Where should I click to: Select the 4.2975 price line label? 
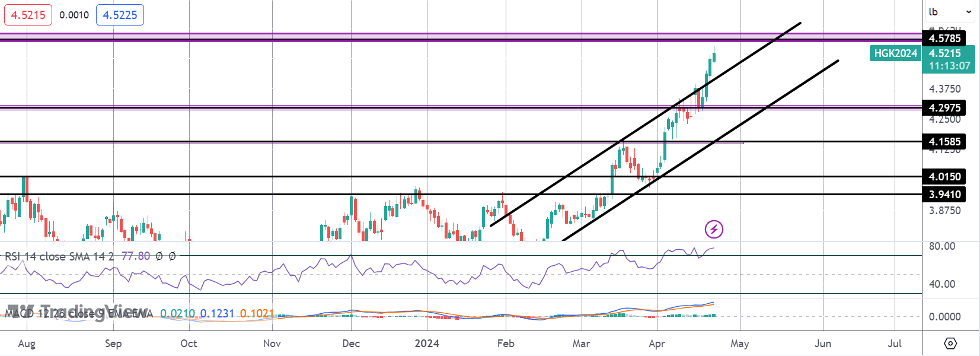(944, 108)
